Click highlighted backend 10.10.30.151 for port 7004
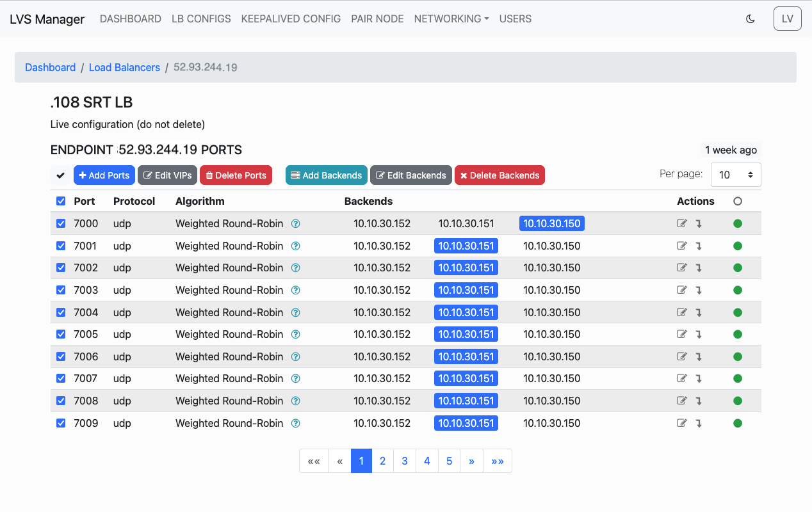This screenshot has width=812, height=512. click(466, 312)
